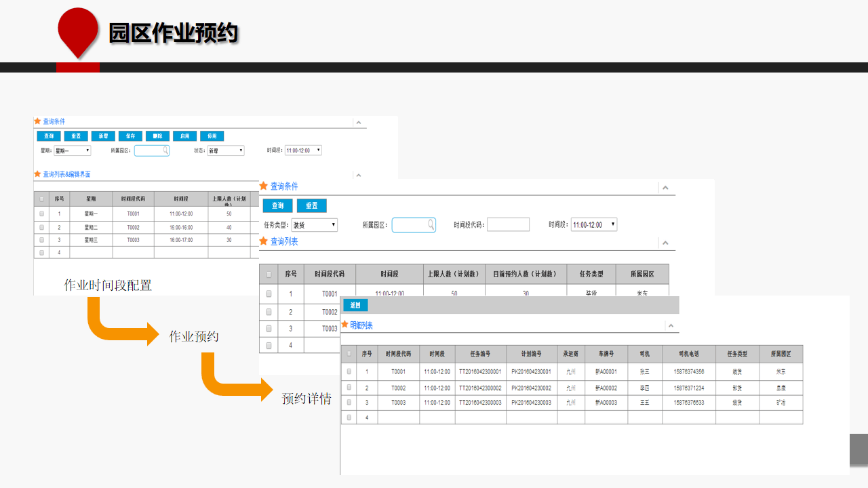
Task: Click 查询 button in the time-slot config panel
Action: point(49,136)
